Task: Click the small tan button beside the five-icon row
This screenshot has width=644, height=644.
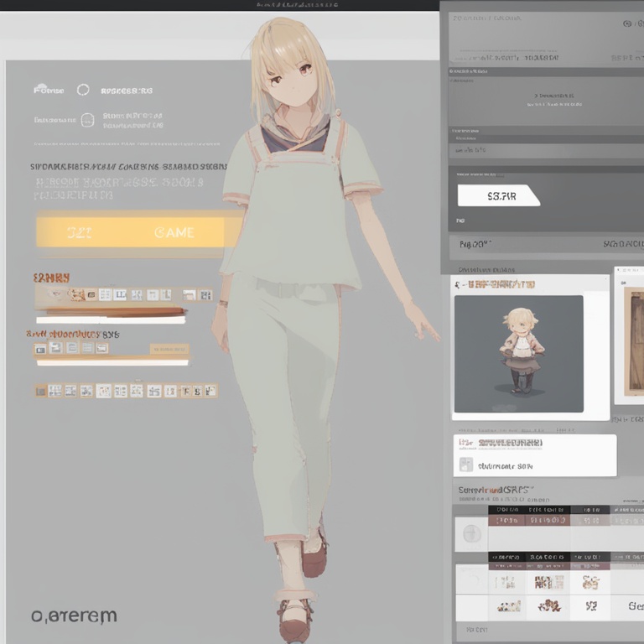Action: click(x=169, y=349)
